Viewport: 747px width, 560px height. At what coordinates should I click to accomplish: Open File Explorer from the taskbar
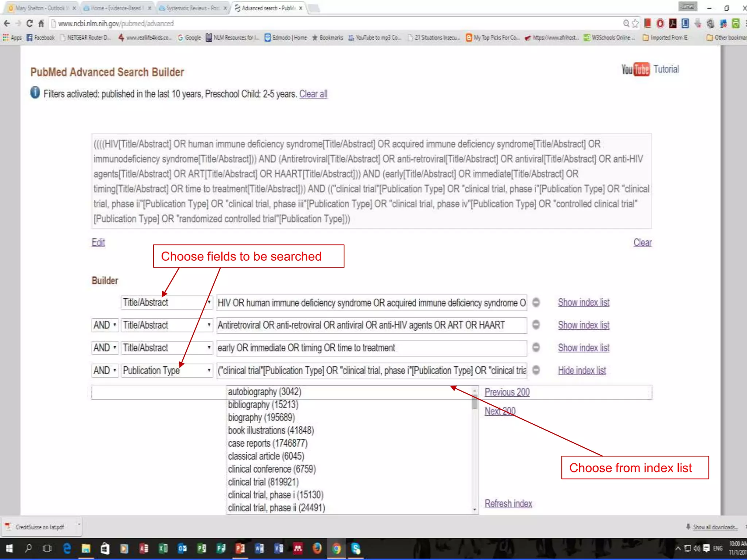pyautogui.click(x=86, y=548)
